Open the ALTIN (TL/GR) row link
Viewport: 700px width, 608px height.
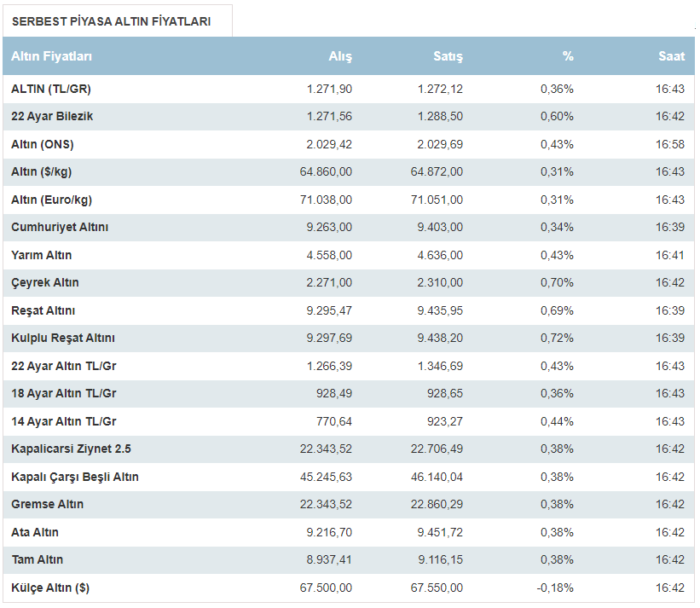pyautogui.click(x=50, y=89)
